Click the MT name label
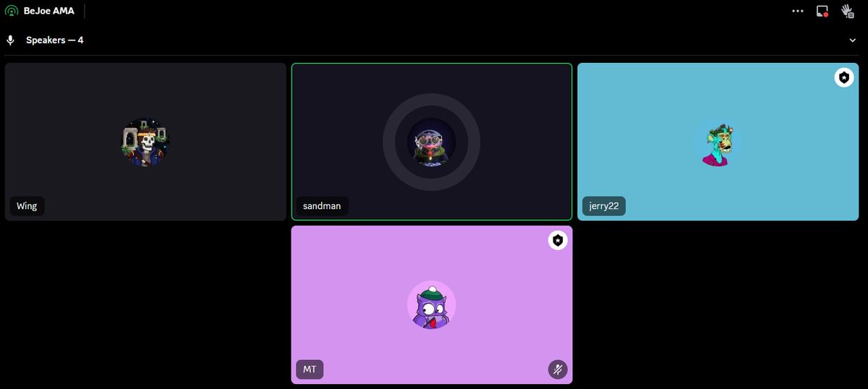The image size is (868, 389). (310, 369)
